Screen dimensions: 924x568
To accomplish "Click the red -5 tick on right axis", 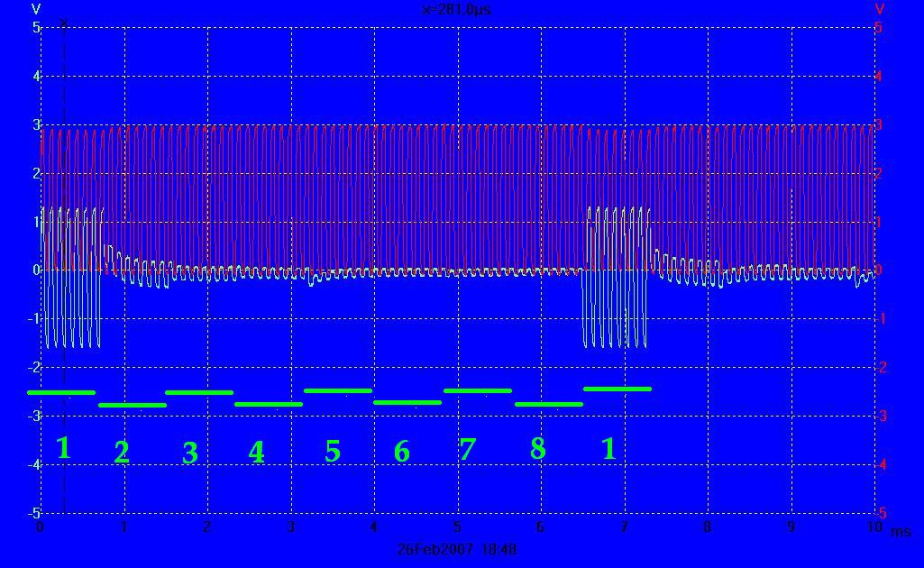I will pos(882,513).
